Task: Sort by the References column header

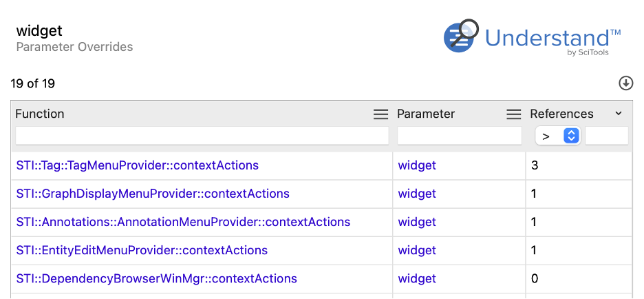Action: point(561,114)
